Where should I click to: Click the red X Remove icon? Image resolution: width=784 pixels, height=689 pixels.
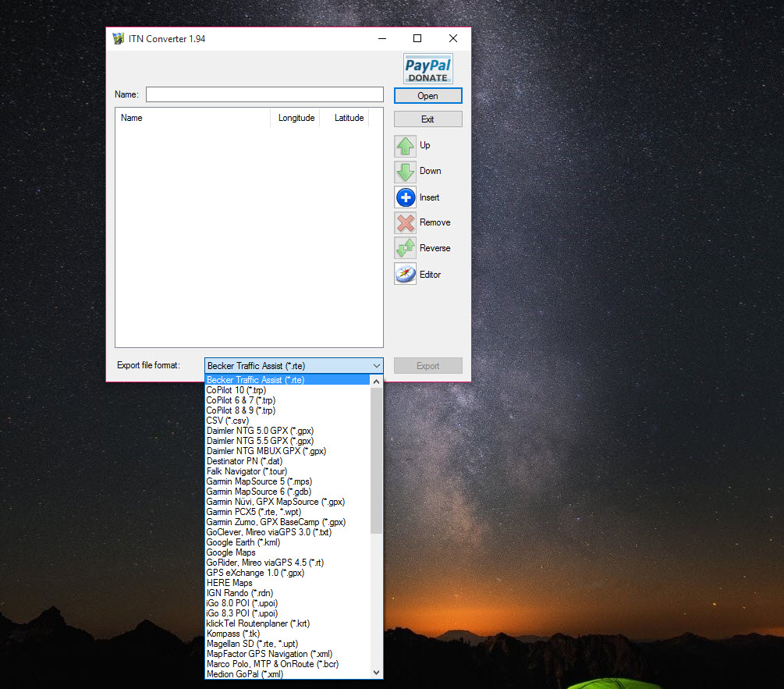405,223
